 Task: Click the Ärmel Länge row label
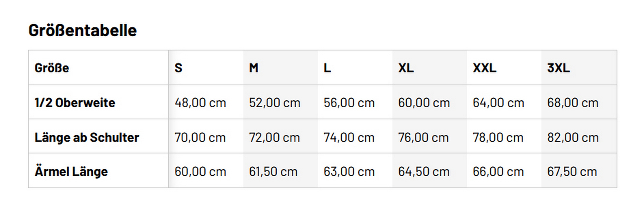tap(71, 171)
